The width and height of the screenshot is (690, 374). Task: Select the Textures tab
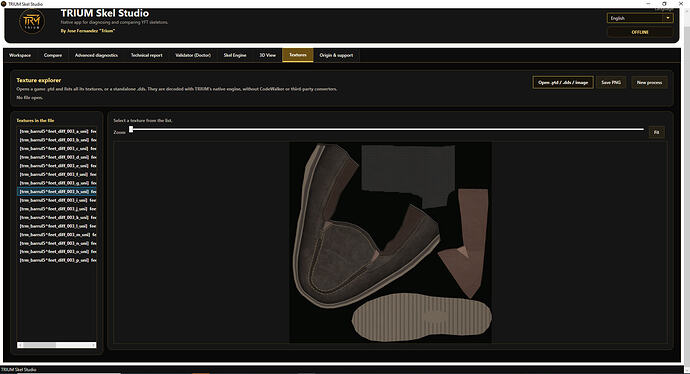(298, 55)
